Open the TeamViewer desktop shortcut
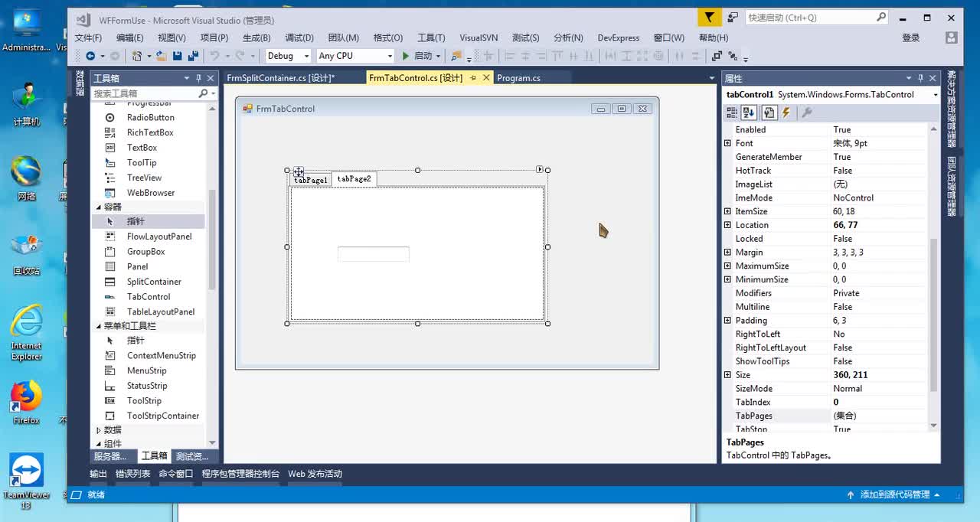 pos(26,481)
